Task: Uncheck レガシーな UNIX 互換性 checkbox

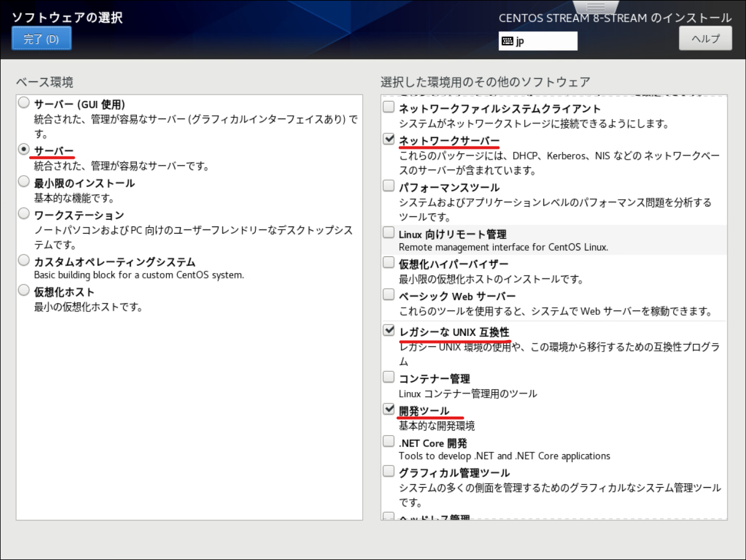Action: point(389,331)
